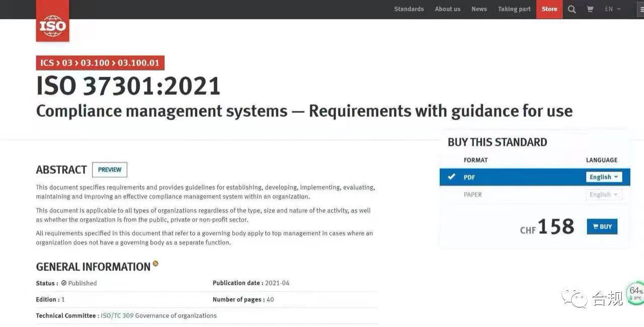Open the 03 breadcrumb link

[x=67, y=63]
